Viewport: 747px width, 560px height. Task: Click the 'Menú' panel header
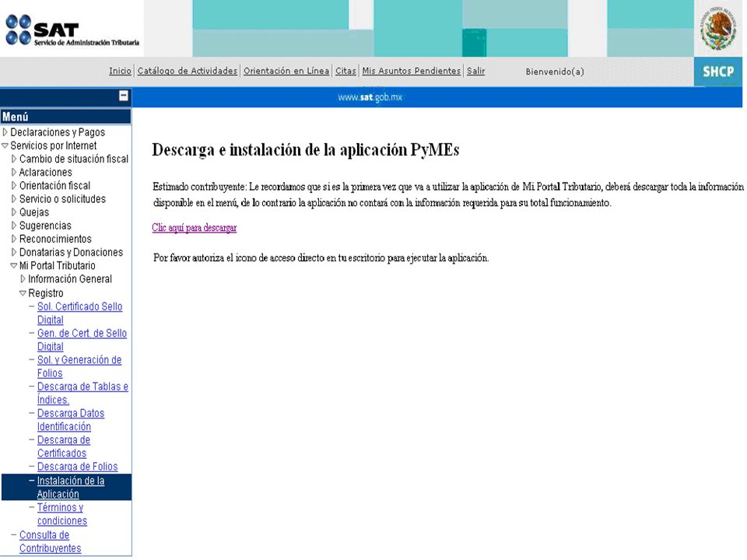(x=65, y=116)
